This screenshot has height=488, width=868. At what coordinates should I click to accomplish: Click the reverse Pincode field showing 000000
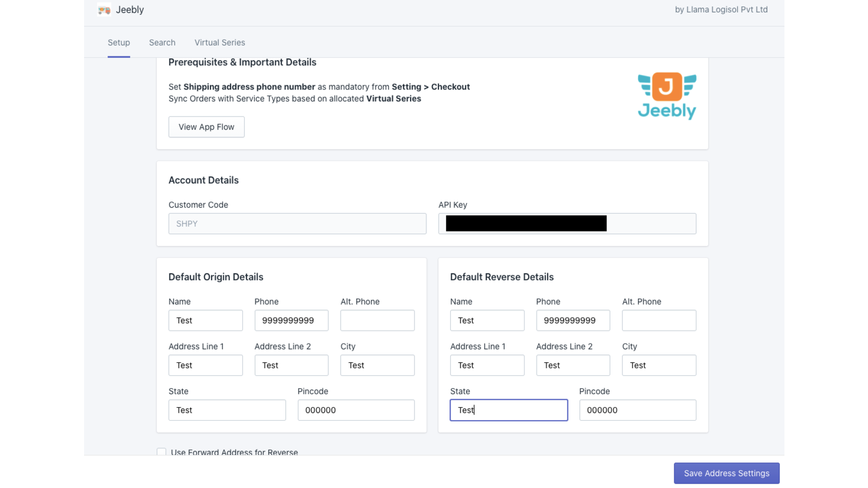tap(637, 410)
